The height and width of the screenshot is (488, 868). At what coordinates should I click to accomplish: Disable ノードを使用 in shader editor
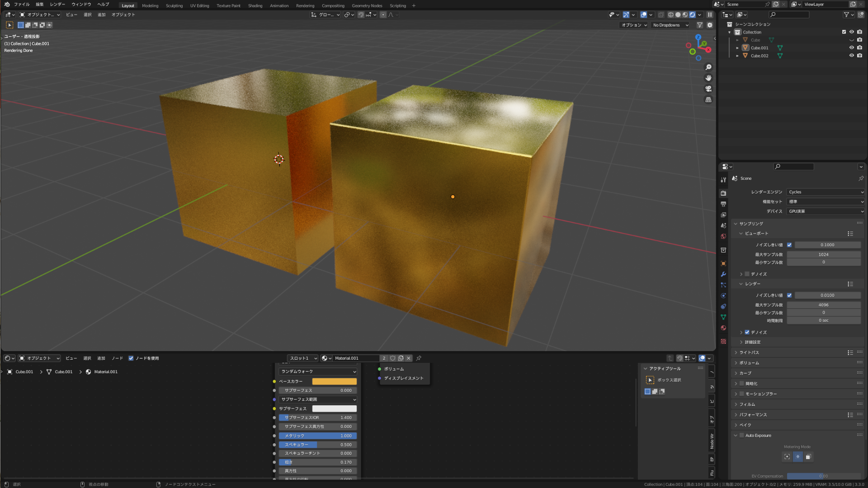(x=131, y=358)
